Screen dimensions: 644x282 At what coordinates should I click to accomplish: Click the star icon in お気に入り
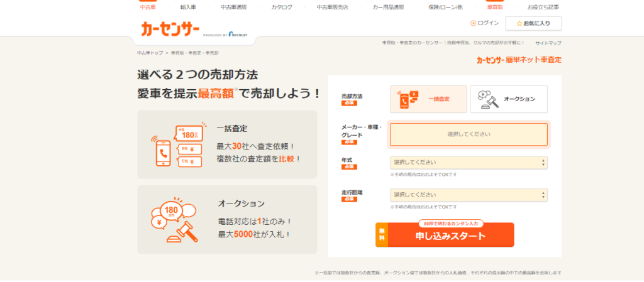[519, 23]
